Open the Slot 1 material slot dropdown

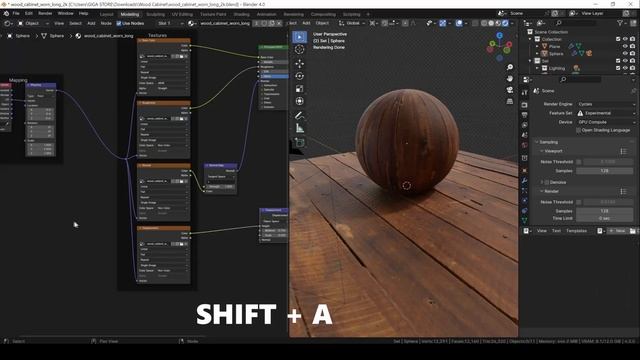pos(171,24)
